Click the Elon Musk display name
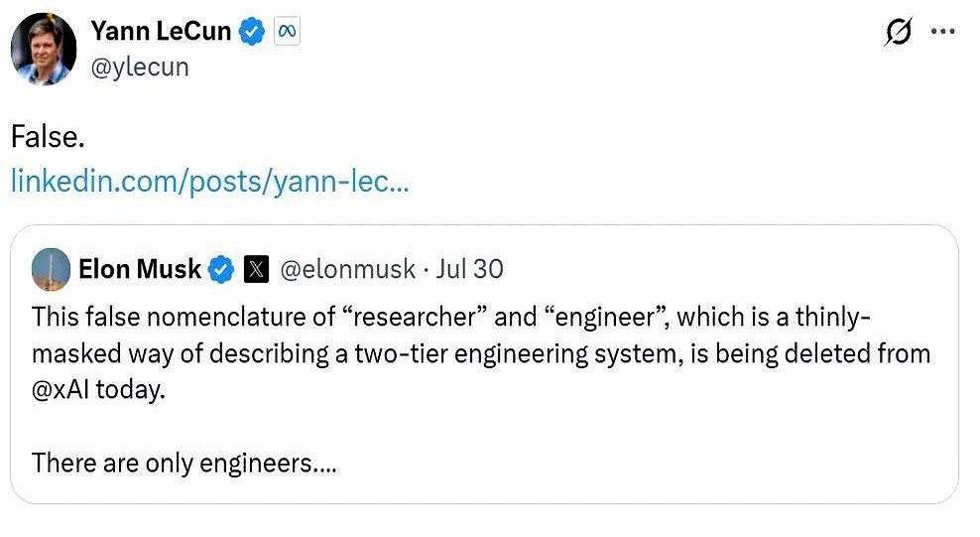 coord(139,269)
